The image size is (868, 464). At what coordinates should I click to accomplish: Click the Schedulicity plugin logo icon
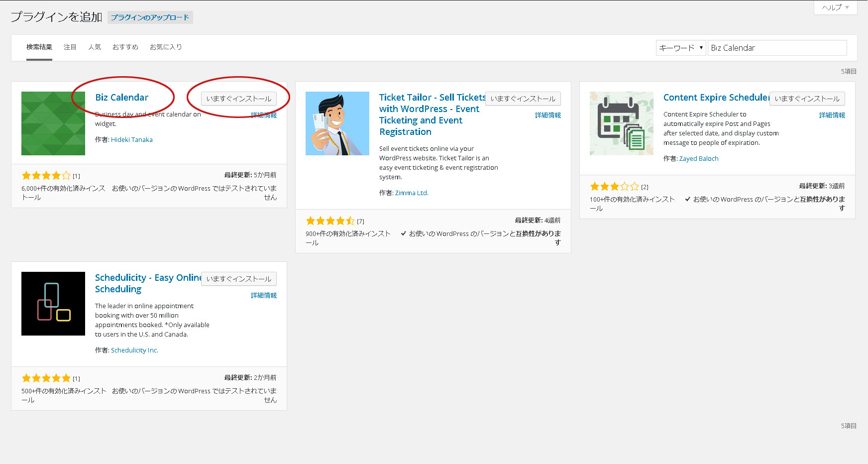(x=53, y=304)
